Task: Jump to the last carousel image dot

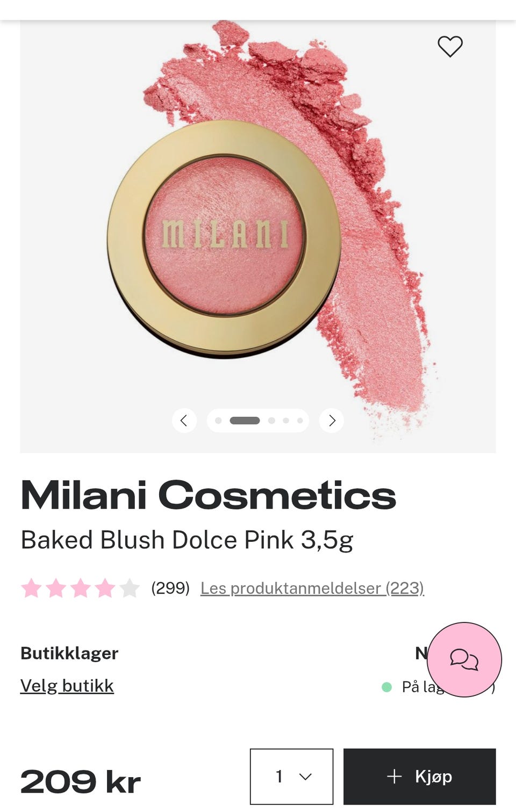Action: point(300,421)
